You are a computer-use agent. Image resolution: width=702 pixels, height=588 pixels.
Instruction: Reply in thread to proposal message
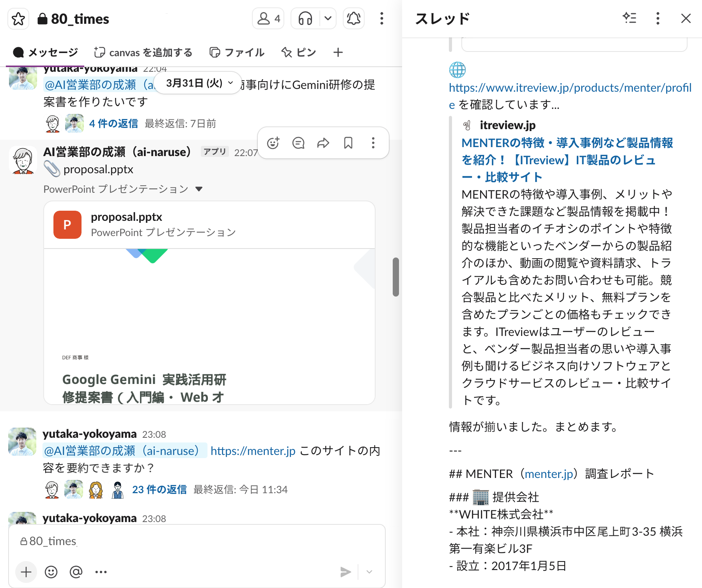pos(298,143)
